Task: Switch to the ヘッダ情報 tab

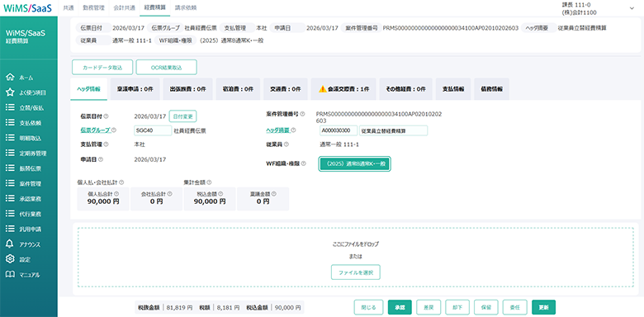Action: pyautogui.click(x=88, y=89)
